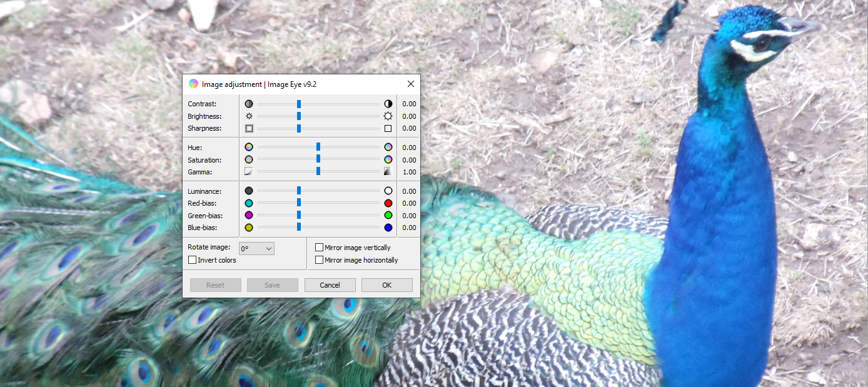Click the blue circle for Blue-bias
This screenshot has height=387, width=868.
388,228
